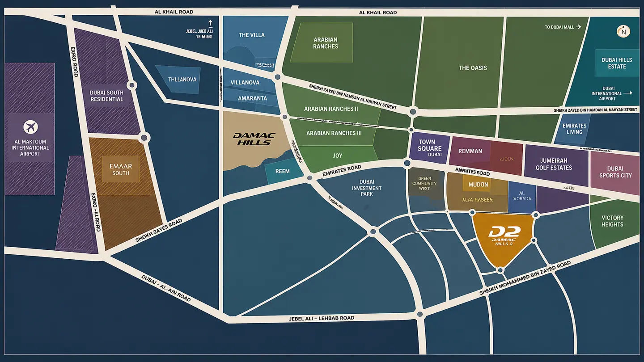Click the "TO DUBAI MALL" text
The height and width of the screenshot is (362, 644).
[559, 27]
